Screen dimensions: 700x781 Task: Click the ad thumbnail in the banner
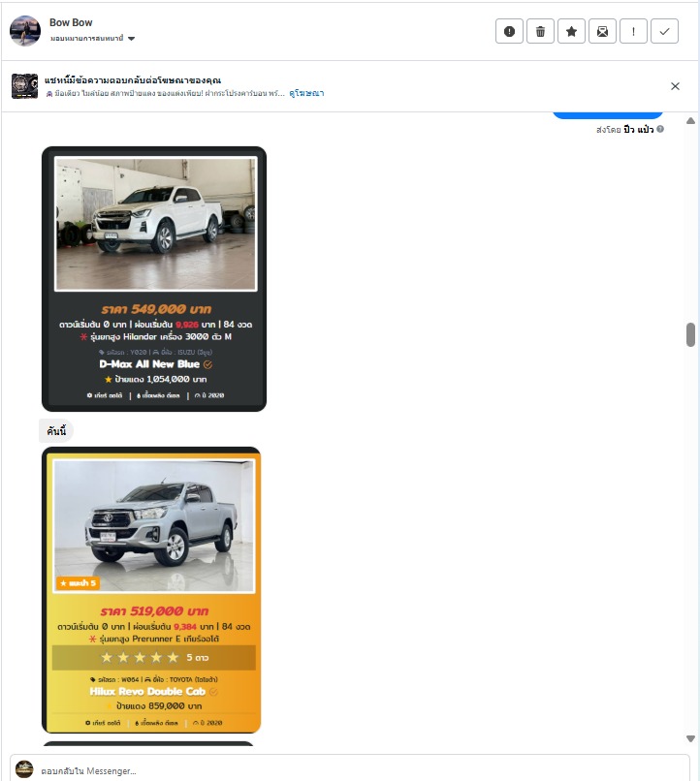(24, 86)
